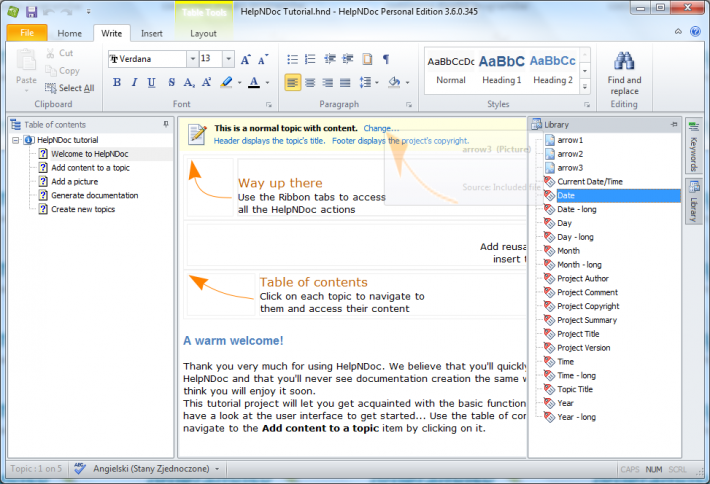Toggle underline formatting

(x=153, y=82)
